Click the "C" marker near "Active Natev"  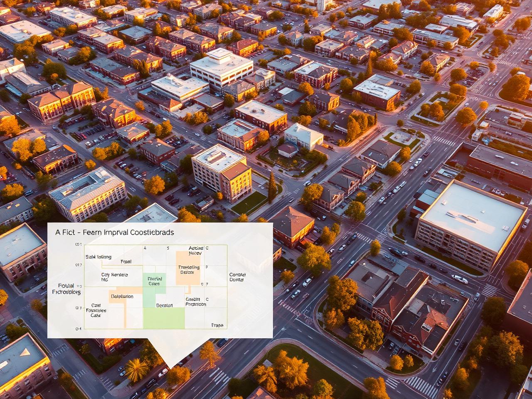pyautogui.click(x=207, y=248)
